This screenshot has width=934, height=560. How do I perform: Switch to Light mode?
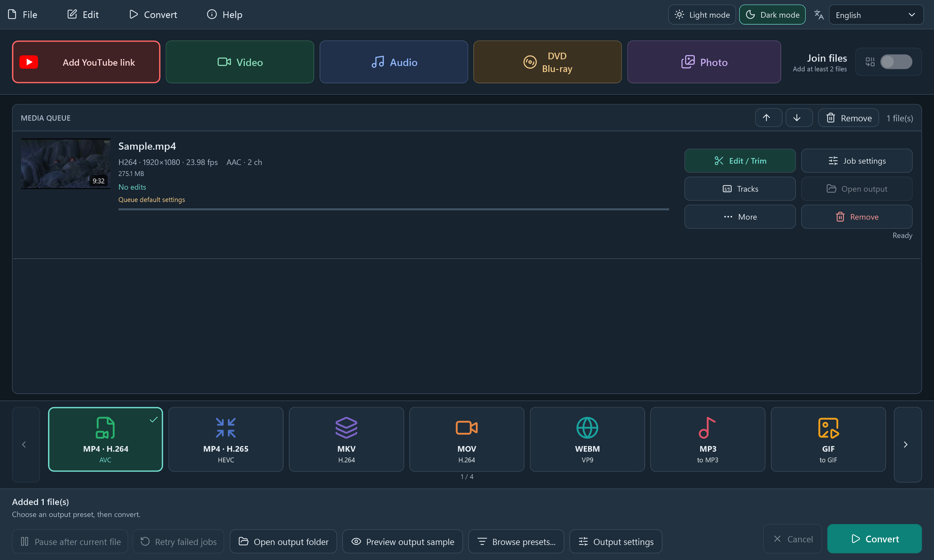pos(702,15)
